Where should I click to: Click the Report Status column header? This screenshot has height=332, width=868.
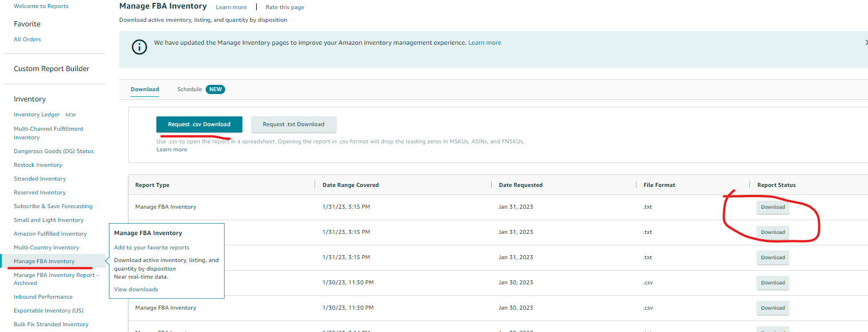coord(776,185)
